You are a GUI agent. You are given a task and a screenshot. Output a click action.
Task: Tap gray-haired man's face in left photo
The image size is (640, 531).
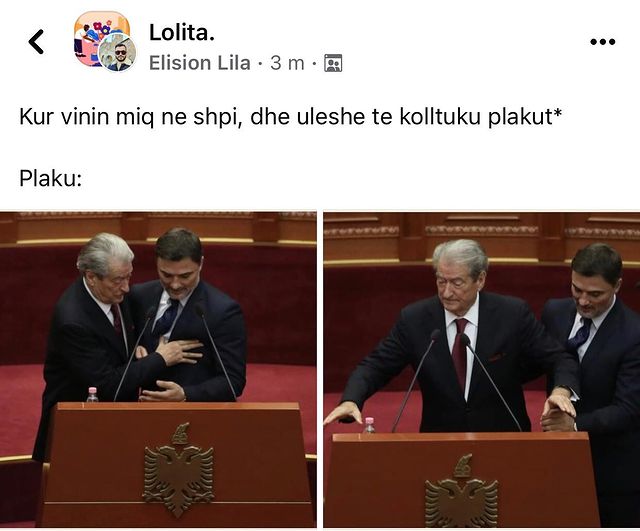(x=111, y=280)
